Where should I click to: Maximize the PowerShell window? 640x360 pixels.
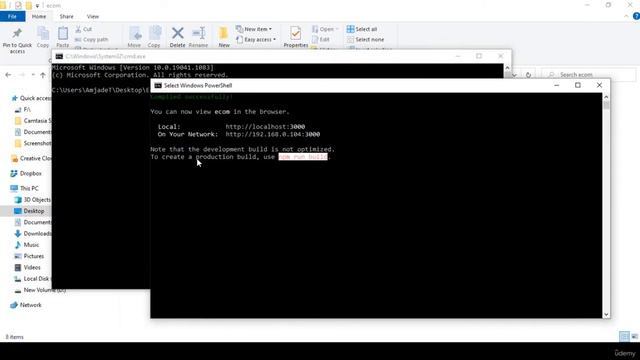tap(578, 85)
